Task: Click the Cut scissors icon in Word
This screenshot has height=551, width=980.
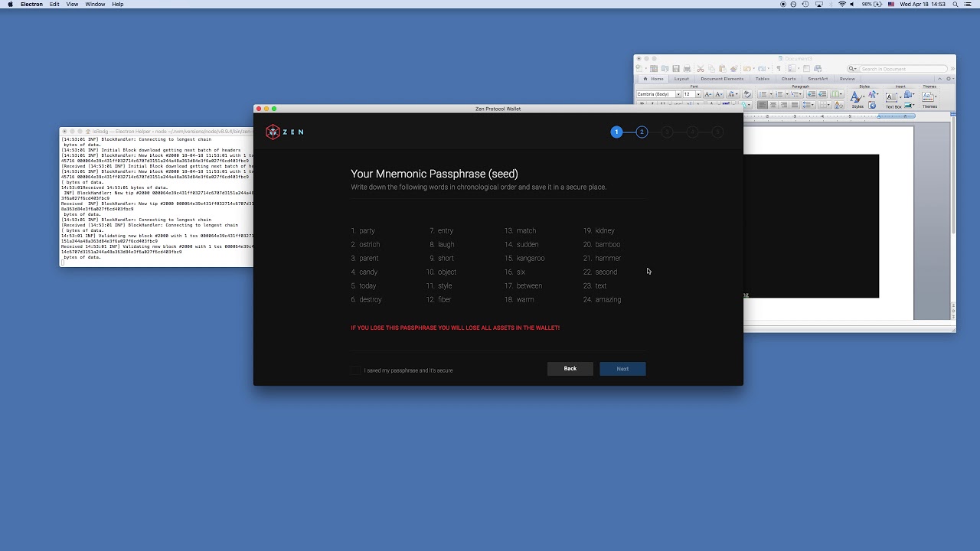Action: [701, 69]
